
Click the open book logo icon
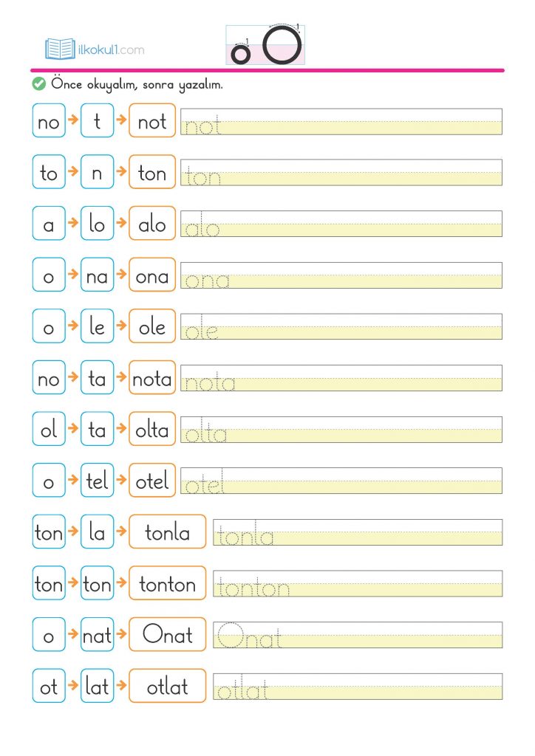(x=59, y=49)
